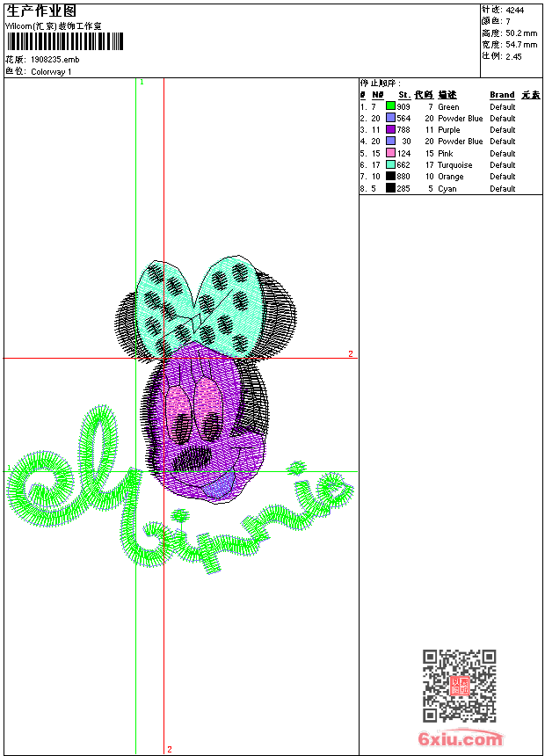The image size is (545, 756).
Task: Click the 'Pink' description text
Action: pos(445,153)
